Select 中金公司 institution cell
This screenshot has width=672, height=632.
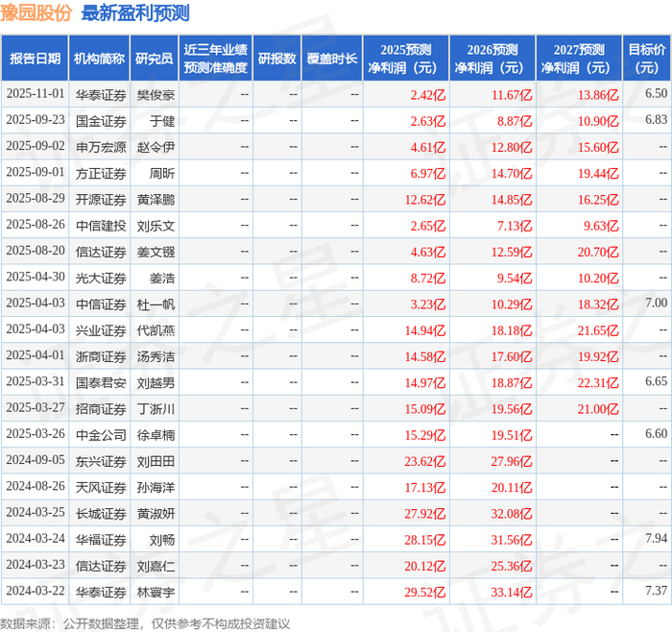101,435
